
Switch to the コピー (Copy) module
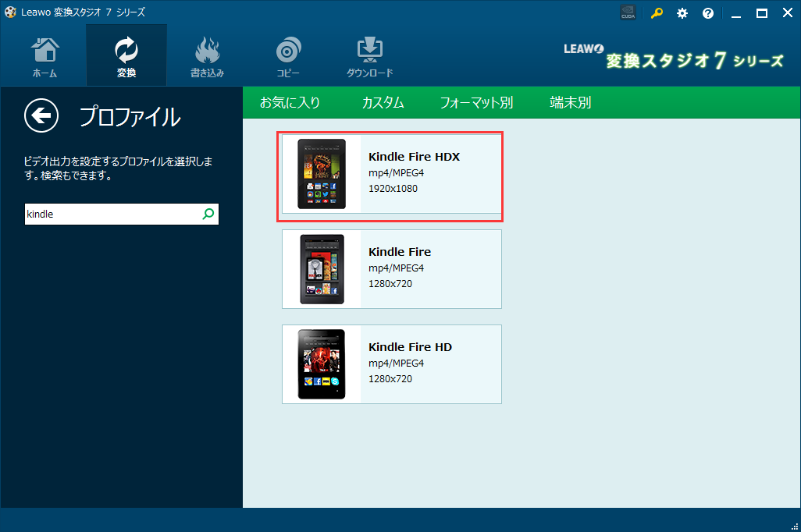[x=288, y=55]
